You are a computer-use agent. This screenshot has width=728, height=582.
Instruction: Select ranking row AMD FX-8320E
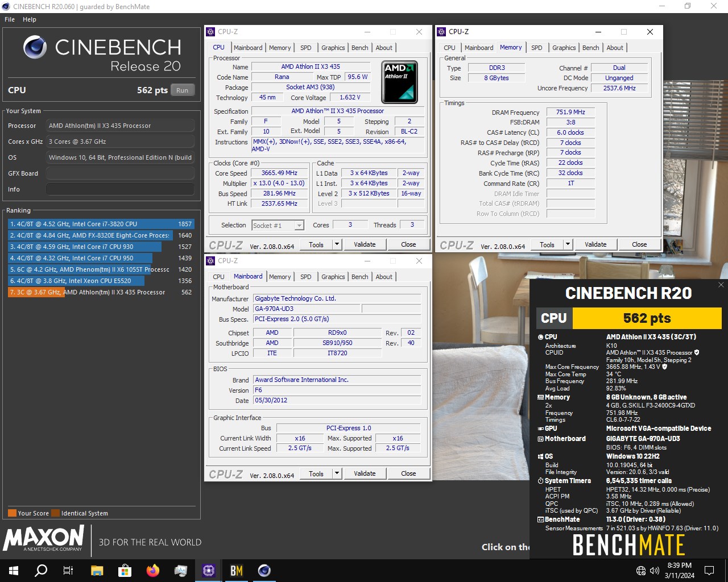pyautogui.click(x=101, y=235)
